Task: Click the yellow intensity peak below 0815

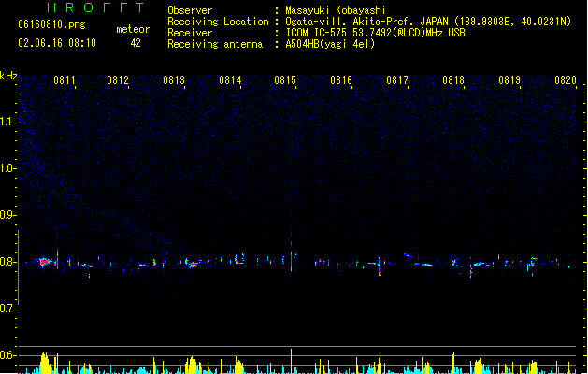Action: point(291,361)
